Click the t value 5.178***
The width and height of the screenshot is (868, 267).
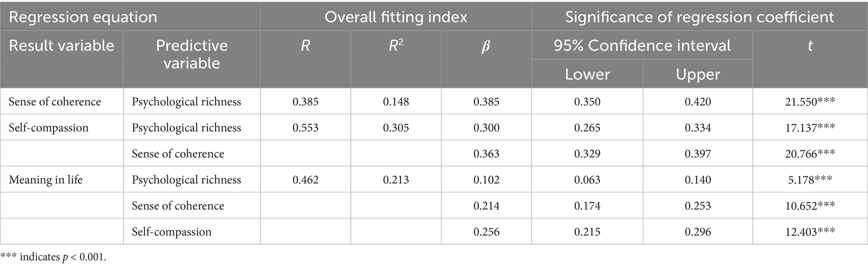pyautogui.click(x=810, y=180)
